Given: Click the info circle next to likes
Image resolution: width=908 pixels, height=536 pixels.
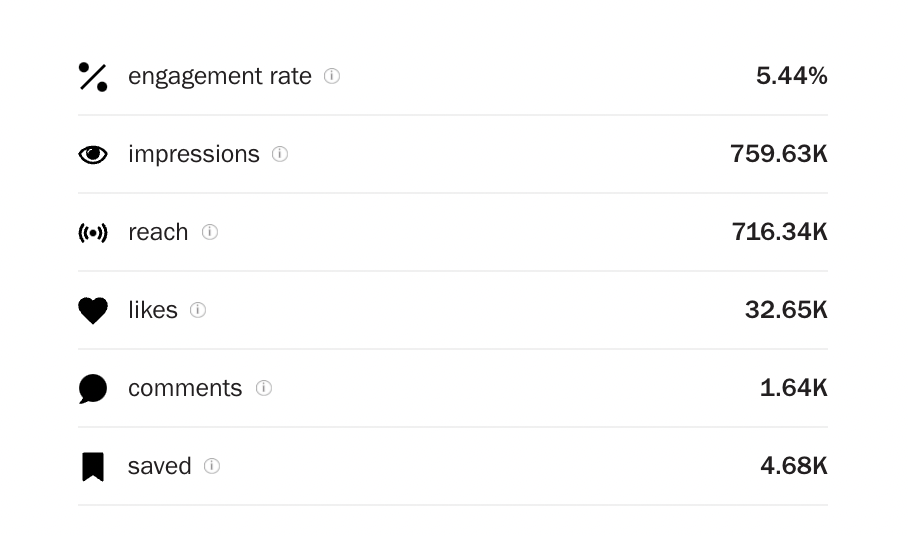Looking at the screenshot, I should 198,310.
